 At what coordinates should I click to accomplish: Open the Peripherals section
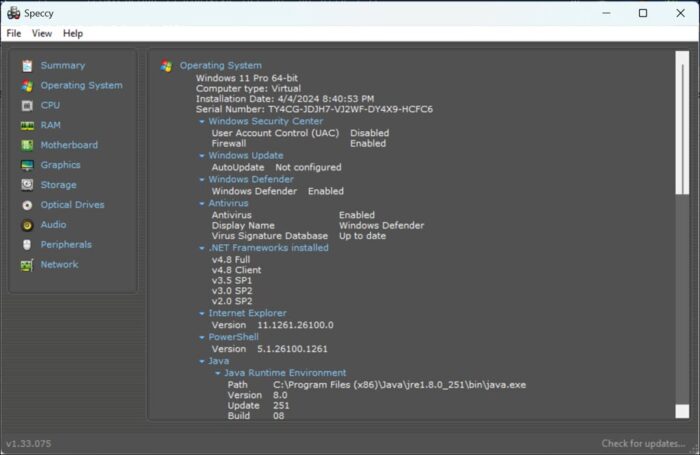(x=66, y=245)
